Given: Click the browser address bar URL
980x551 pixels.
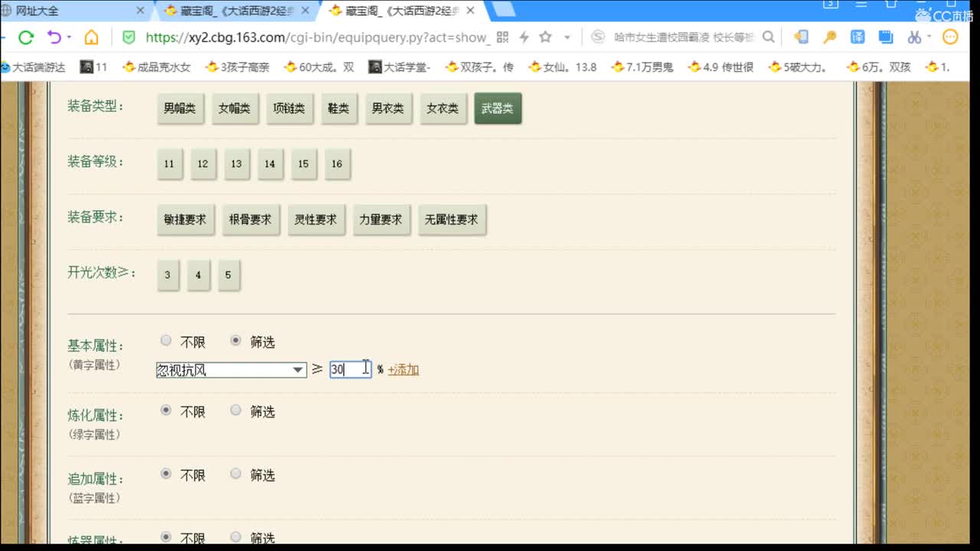Looking at the screenshot, I should (x=316, y=37).
